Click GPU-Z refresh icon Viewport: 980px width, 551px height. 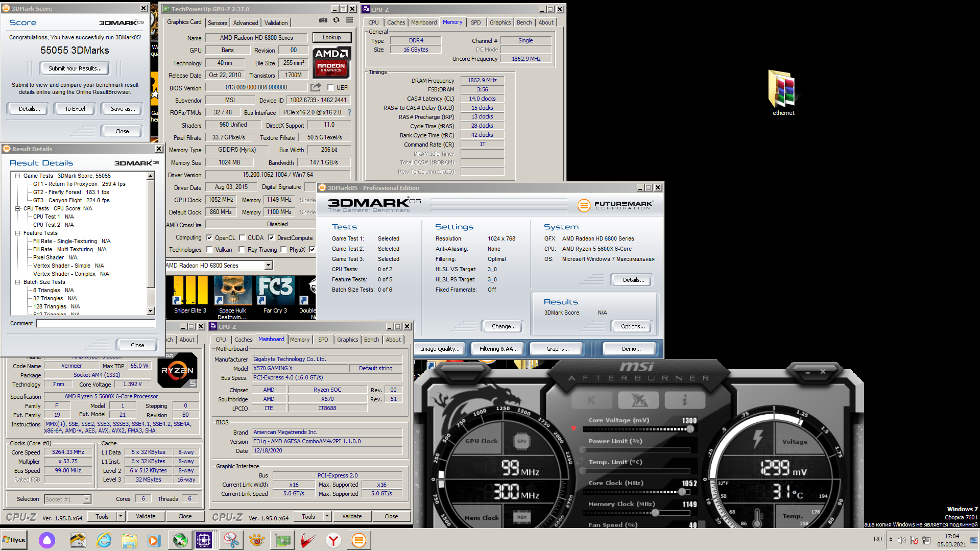(336, 20)
